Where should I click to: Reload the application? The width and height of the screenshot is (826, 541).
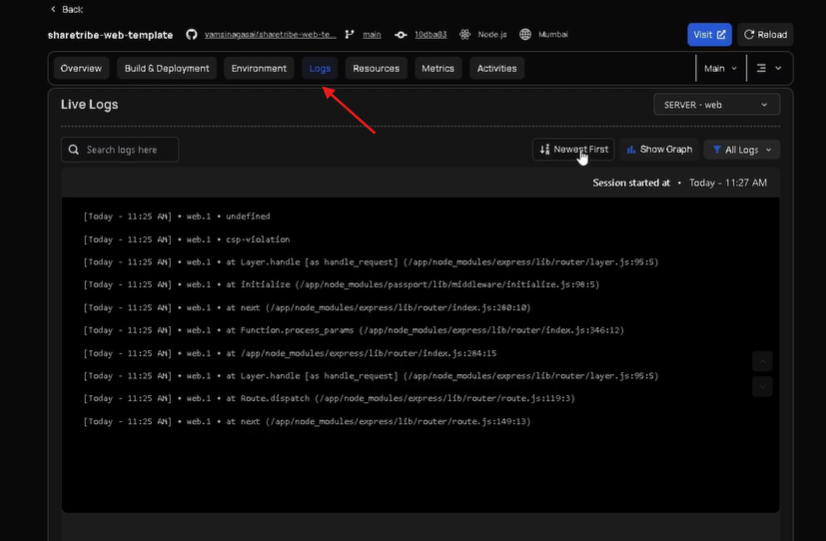[x=765, y=35]
